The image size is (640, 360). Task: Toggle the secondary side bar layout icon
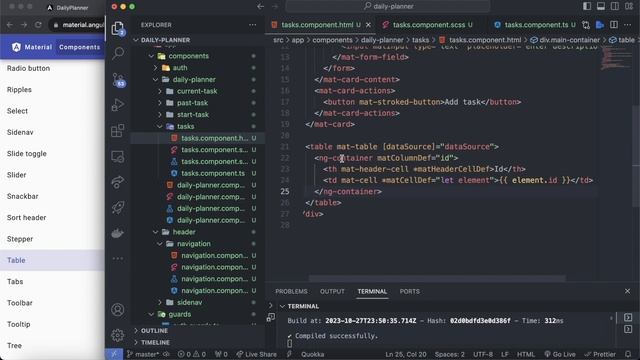615,6
